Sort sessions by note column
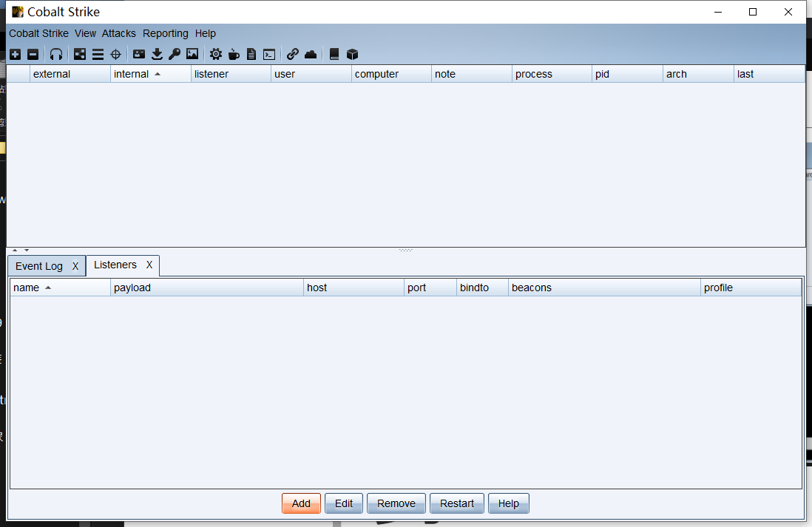The image size is (812, 527). pos(472,74)
